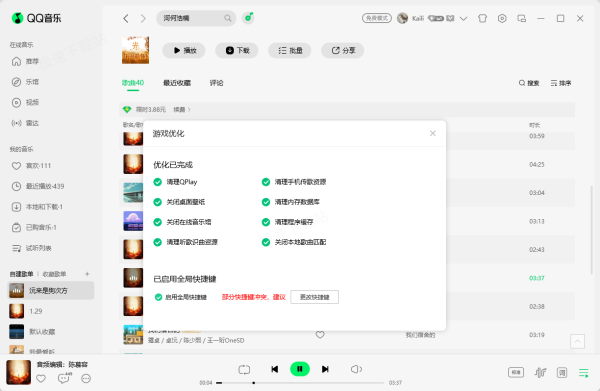The height and width of the screenshot is (391, 600).
Task: Open comments bubble for current song
Action: [64, 378]
